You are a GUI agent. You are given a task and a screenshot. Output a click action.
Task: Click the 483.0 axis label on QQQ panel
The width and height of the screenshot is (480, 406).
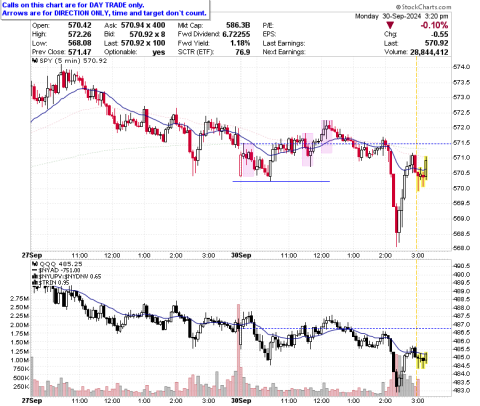pos(461,390)
